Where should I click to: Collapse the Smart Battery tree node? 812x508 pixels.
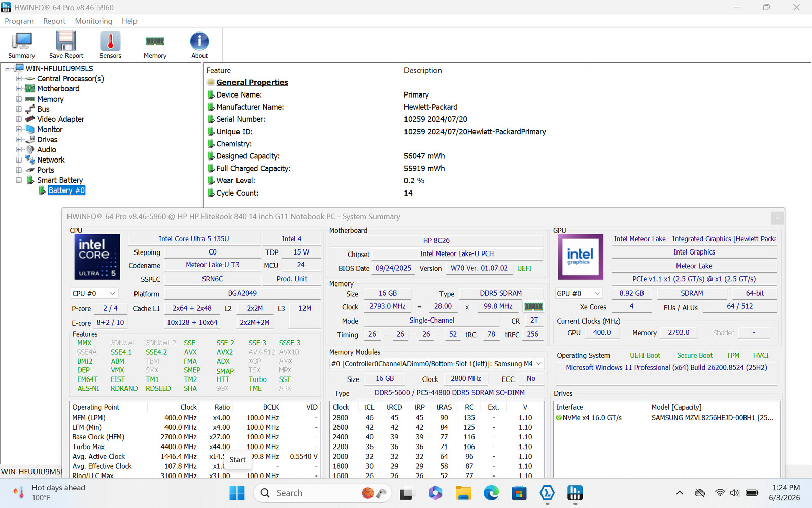(x=19, y=180)
